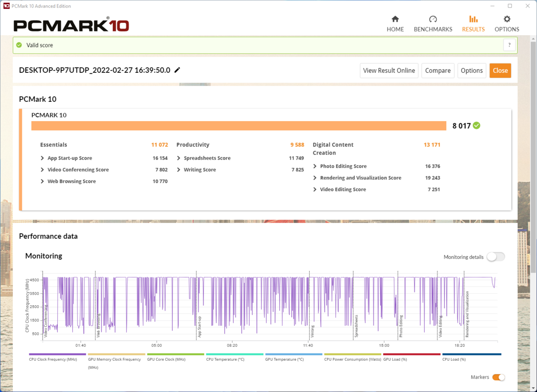Viewport: 537px width, 392px height.
Task: Click the question mark help button
Action: tap(509, 45)
